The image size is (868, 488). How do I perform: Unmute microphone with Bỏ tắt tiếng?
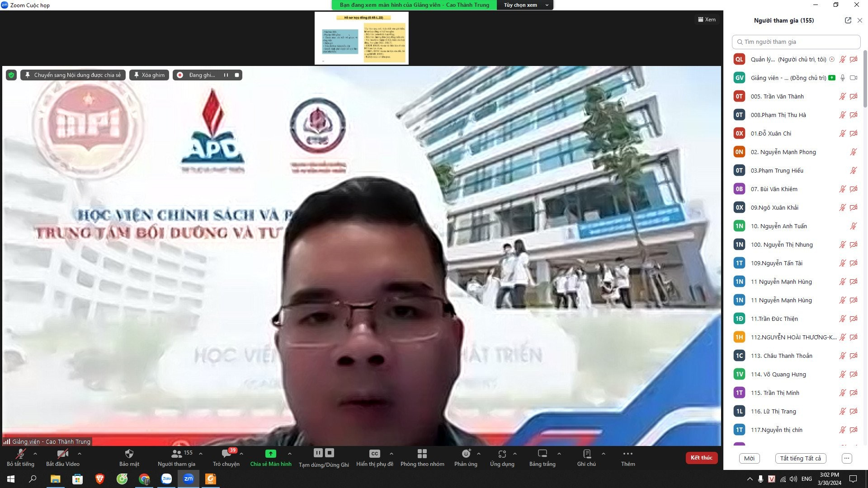20,454
